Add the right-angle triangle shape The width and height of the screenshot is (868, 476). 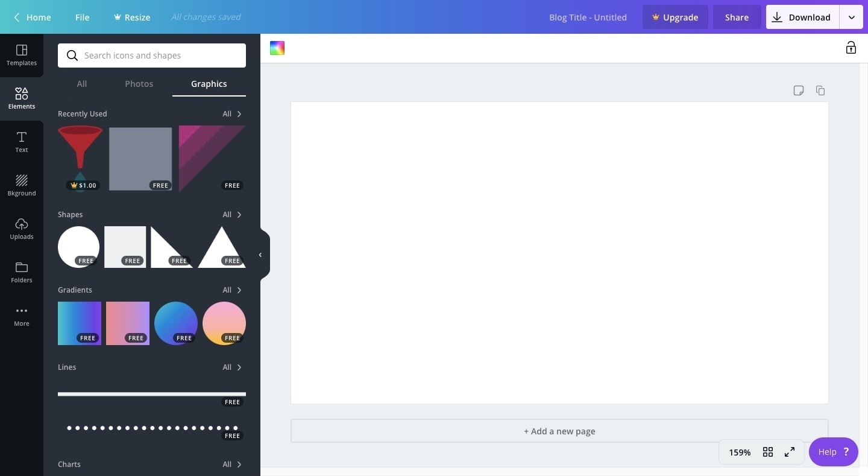coord(172,247)
